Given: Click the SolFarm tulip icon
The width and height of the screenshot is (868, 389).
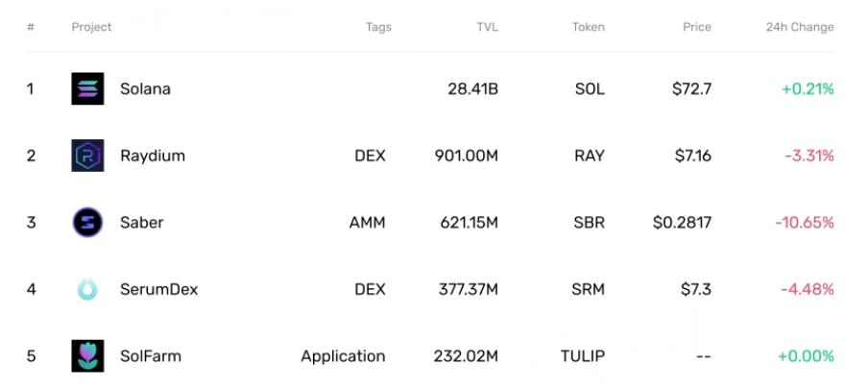Looking at the screenshot, I should (x=87, y=356).
